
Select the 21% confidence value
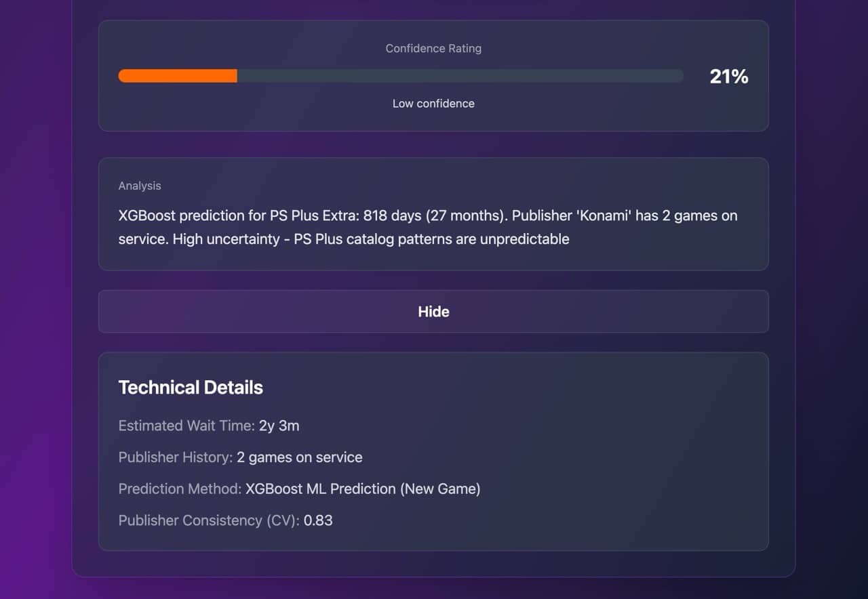point(728,77)
